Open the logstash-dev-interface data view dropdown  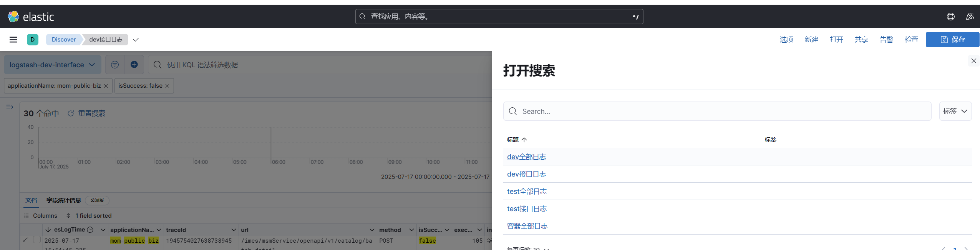[52, 65]
